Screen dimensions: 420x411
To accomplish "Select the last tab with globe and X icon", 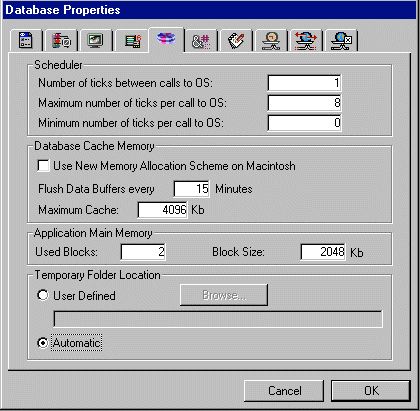I will pyautogui.click(x=341, y=41).
